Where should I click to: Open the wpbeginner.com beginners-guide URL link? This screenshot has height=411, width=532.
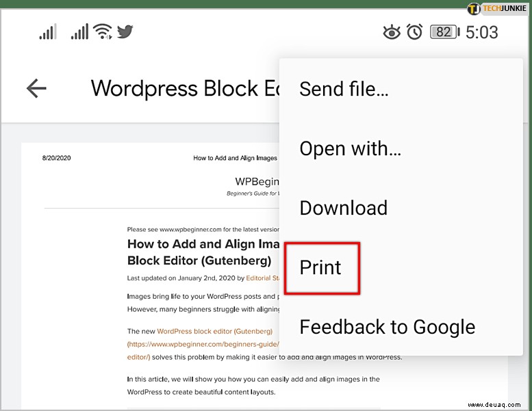point(203,344)
